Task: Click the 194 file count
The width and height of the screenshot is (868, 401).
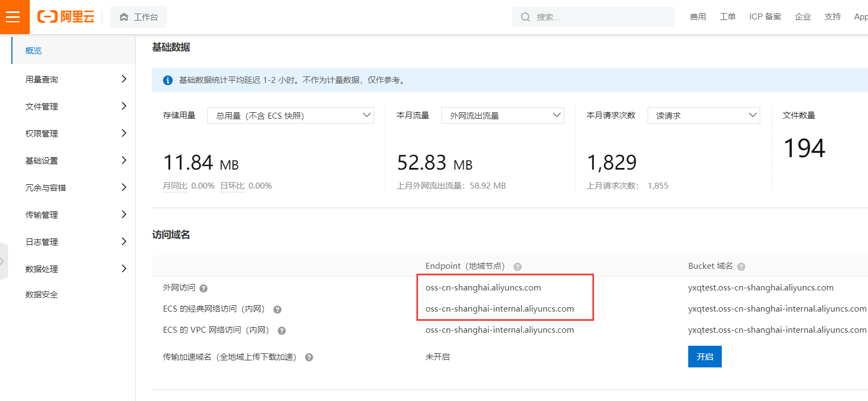Action: (x=805, y=148)
